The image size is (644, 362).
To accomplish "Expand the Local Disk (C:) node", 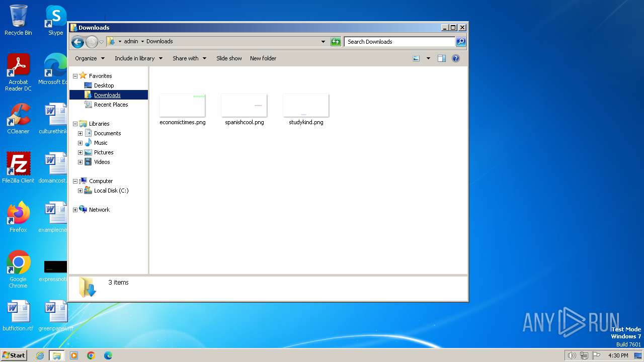I will (x=80, y=191).
